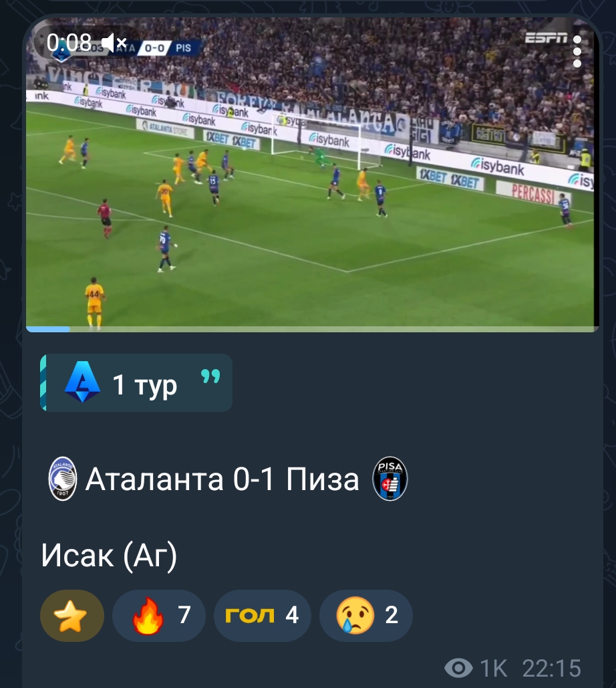Click the 22:15 message timestamp
Image resolution: width=616 pixels, height=688 pixels.
pos(552,668)
